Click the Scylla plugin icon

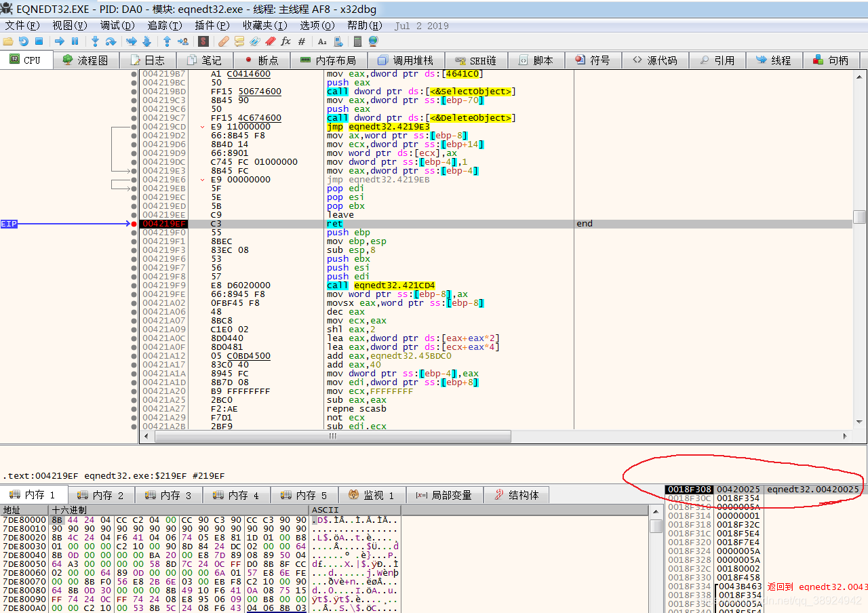[203, 41]
